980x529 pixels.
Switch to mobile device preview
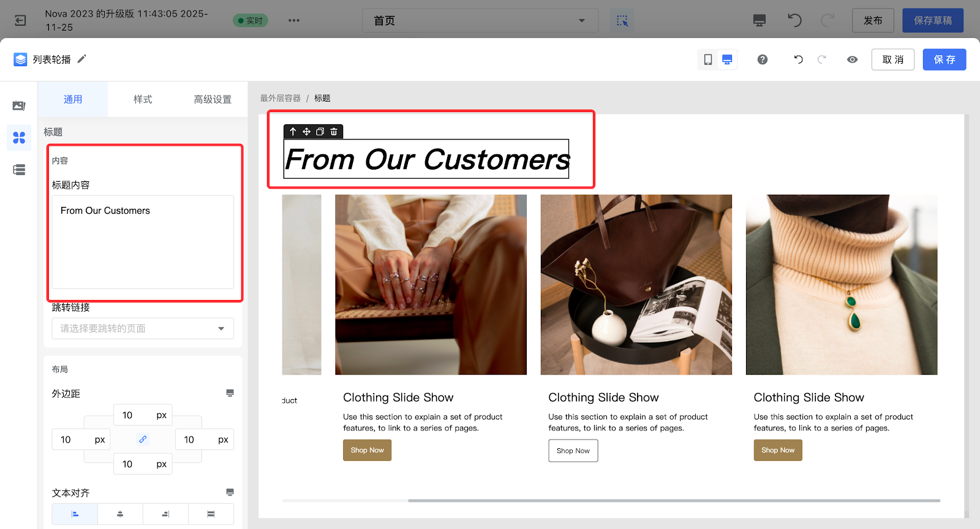tap(708, 59)
